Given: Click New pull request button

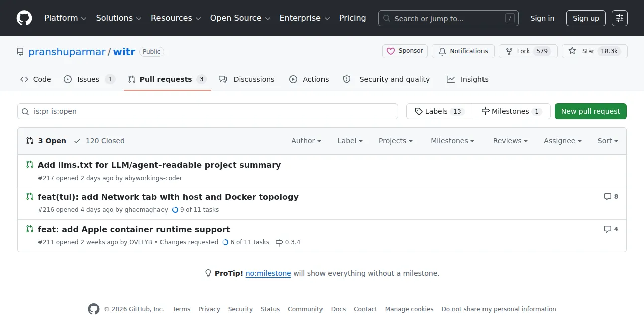Looking at the screenshot, I should coord(591,111).
